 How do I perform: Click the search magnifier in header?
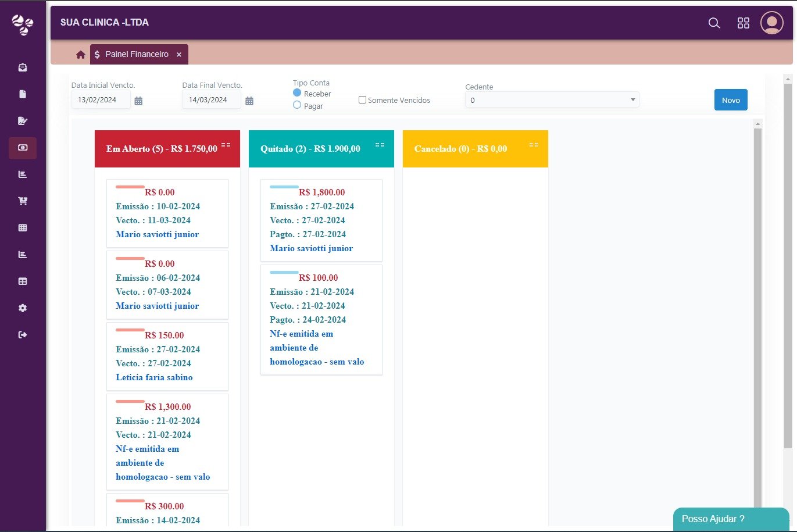714,23
